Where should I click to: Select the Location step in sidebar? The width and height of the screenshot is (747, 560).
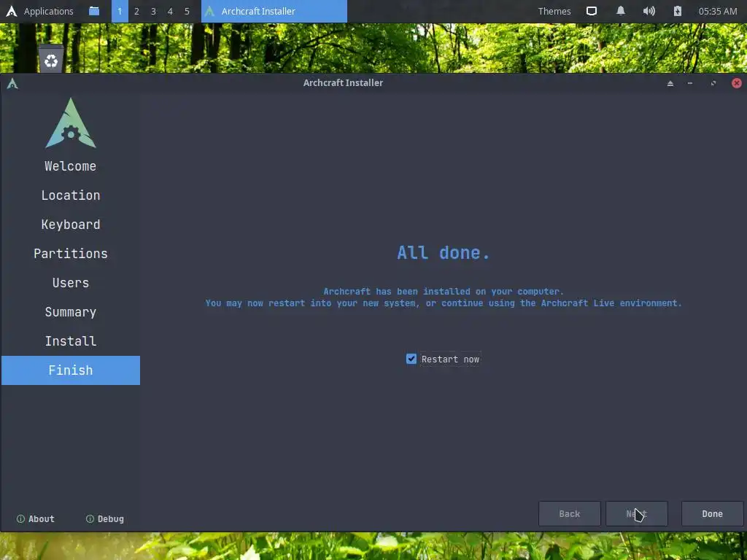point(71,195)
